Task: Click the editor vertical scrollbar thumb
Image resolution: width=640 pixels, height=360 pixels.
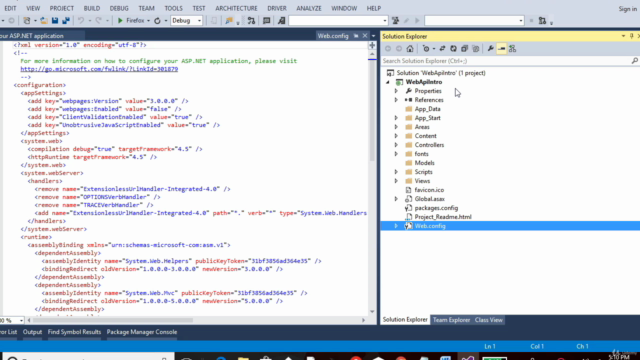Action: click(372, 110)
